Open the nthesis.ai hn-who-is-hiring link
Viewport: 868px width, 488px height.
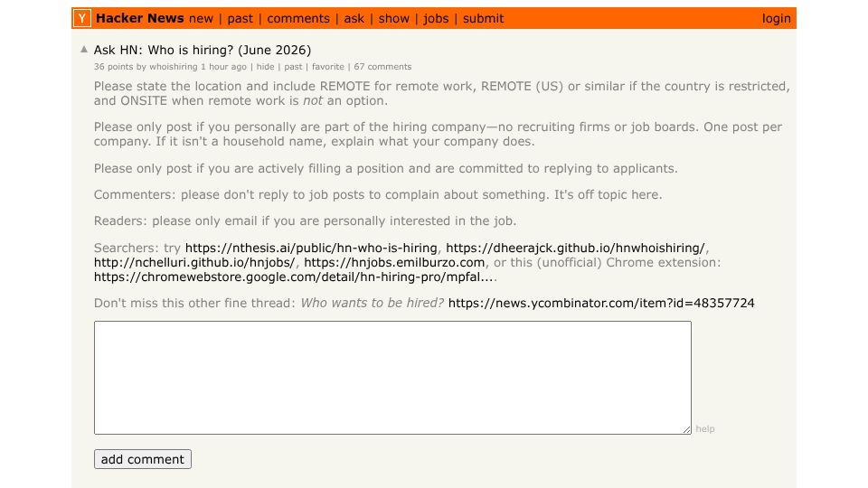[x=311, y=248]
